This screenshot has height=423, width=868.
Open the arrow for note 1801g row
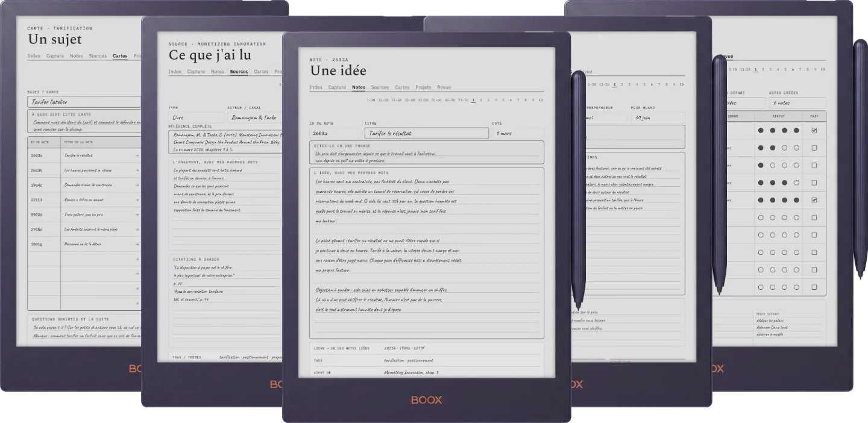pos(137,244)
